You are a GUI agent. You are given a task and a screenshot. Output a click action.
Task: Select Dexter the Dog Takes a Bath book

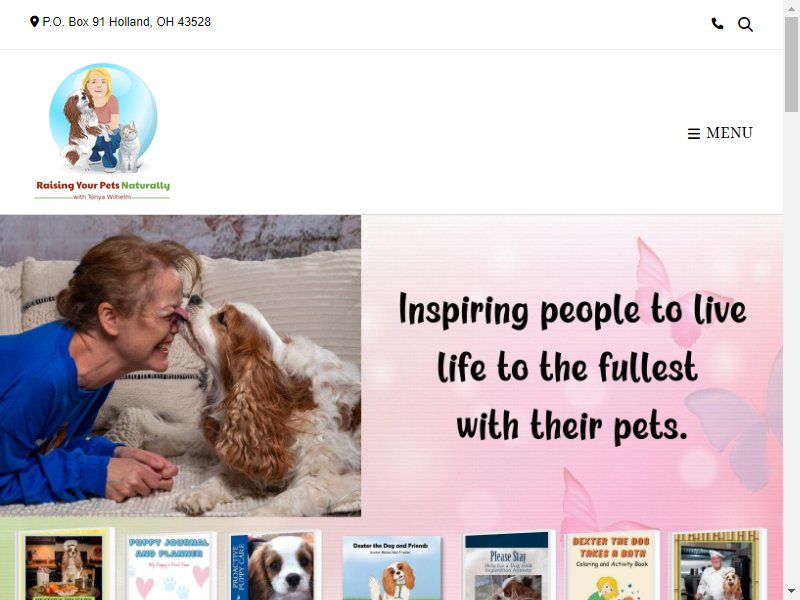(x=612, y=565)
